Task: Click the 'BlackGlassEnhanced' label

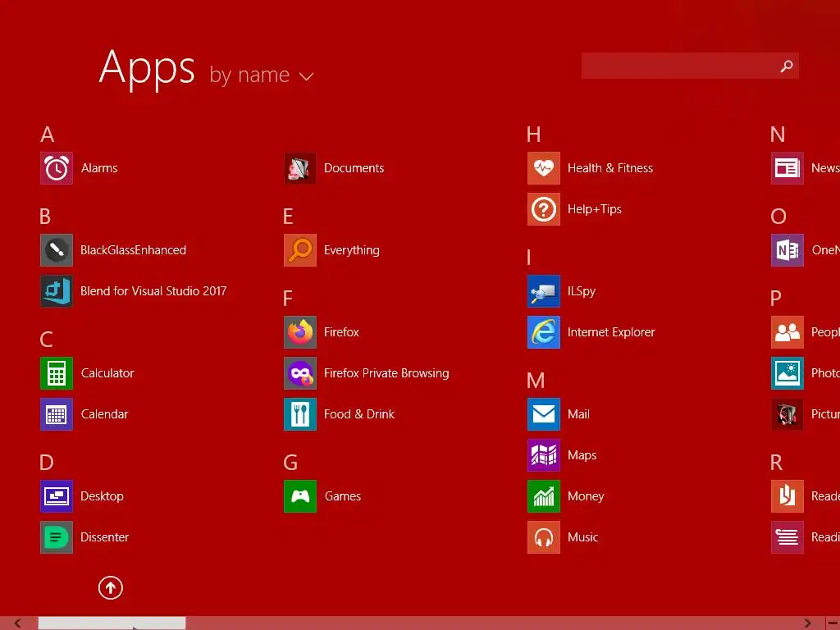Action: pos(134,250)
